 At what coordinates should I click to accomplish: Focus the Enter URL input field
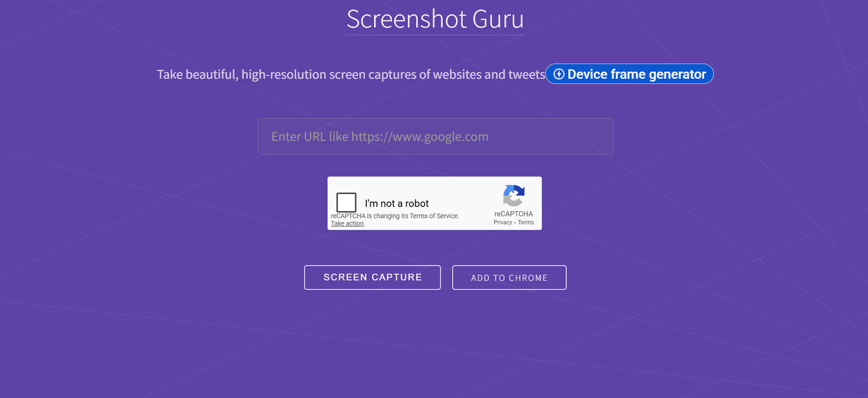click(435, 137)
